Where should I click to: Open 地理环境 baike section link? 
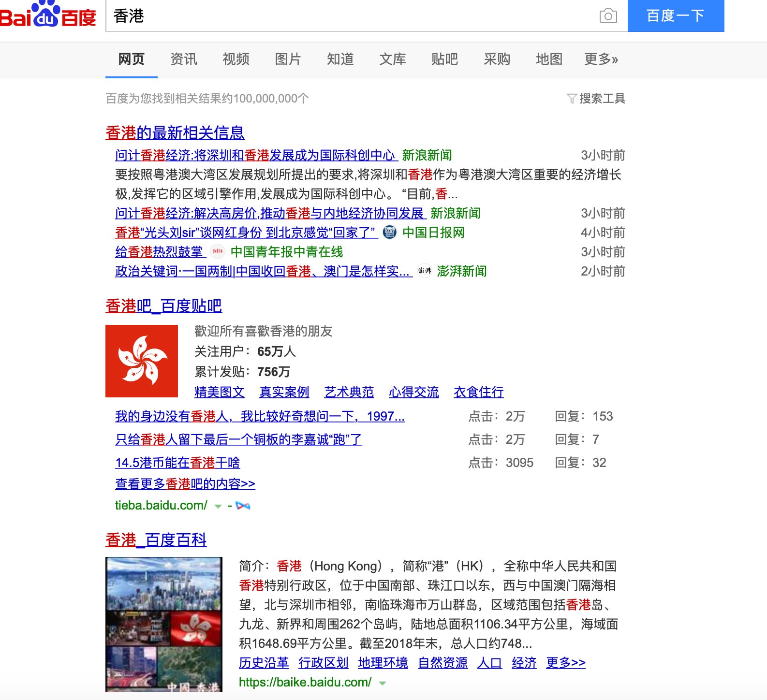pyautogui.click(x=383, y=663)
